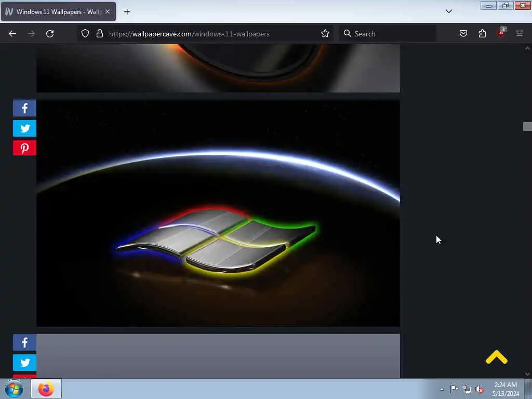The height and width of the screenshot is (399, 532).
Task: Click the scrollbar down arrow
Action: click(527, 374)
